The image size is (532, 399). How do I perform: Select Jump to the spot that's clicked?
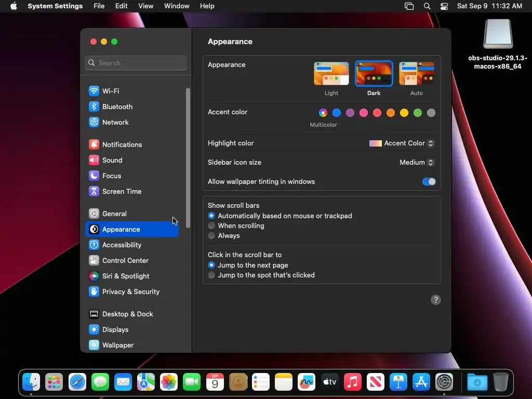[211, 275]
